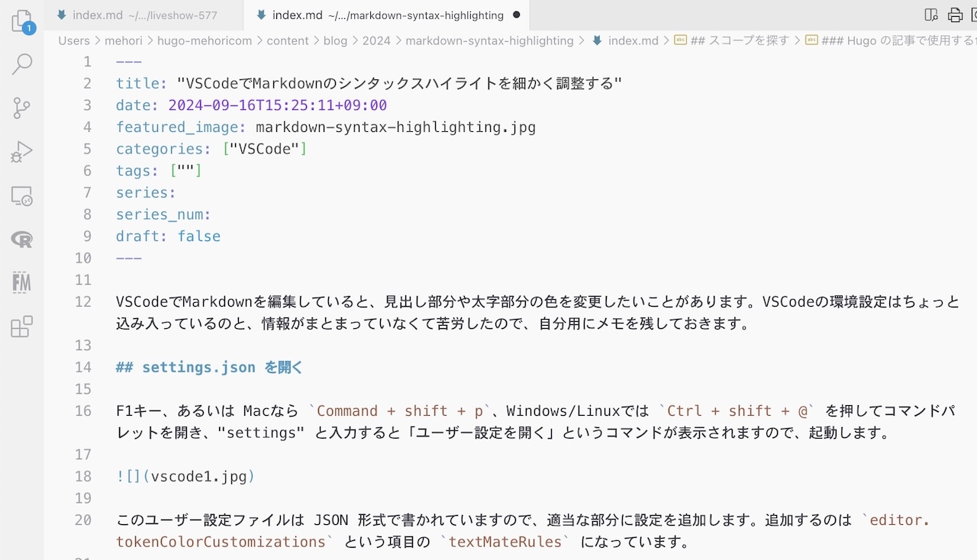The width and height of the screenshot is (977, 560).
Task: Open the Search view
Action: (x=22, y=64)
